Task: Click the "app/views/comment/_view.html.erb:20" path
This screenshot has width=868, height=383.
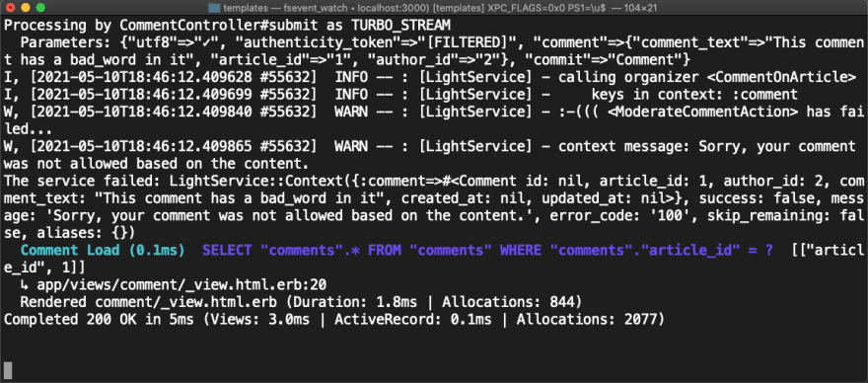Action: point(180,285)
